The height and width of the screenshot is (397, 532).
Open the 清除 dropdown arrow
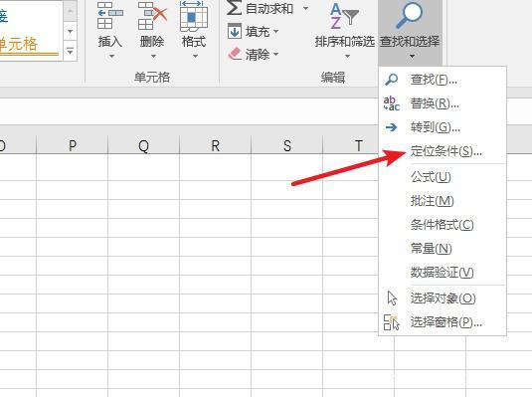[x=275, y=54]
